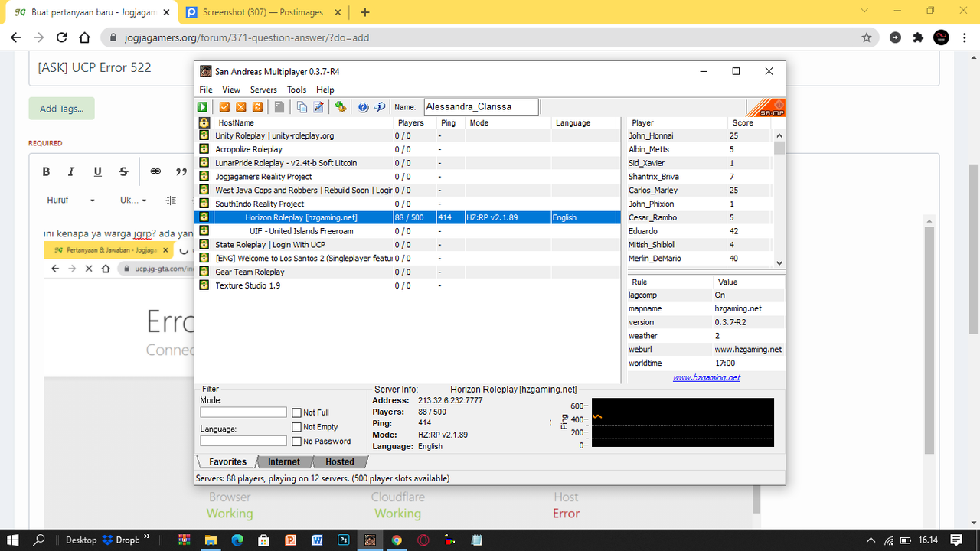Open the Windows Start menu

click(14, 540)
